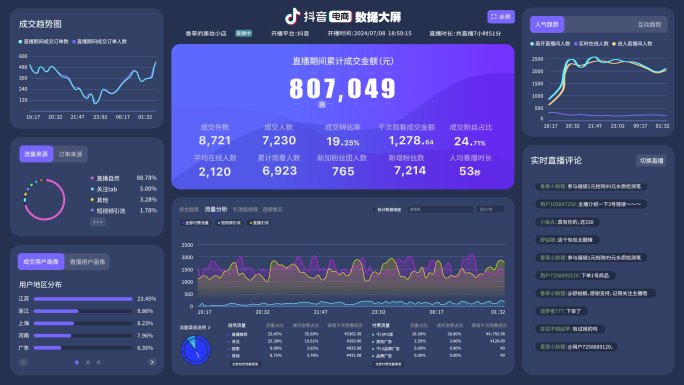Screen dimensions: 684x385
Task: Click the blue traffic channel pie chart
Action: (196, 350)
